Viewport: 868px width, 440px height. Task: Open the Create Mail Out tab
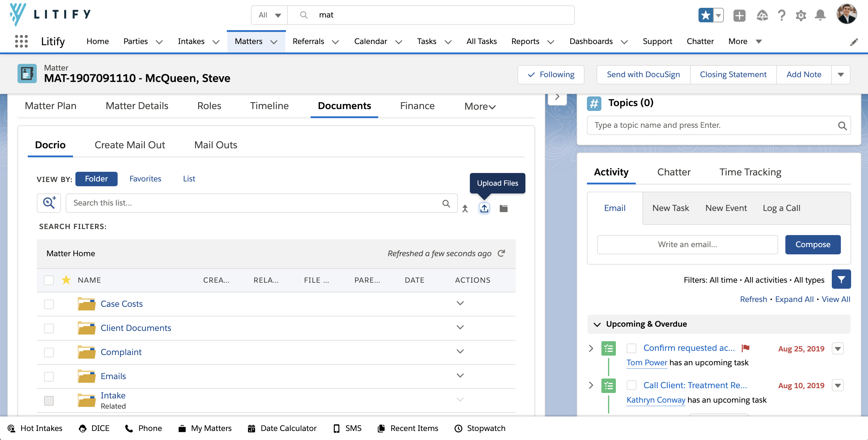point(130,145)
